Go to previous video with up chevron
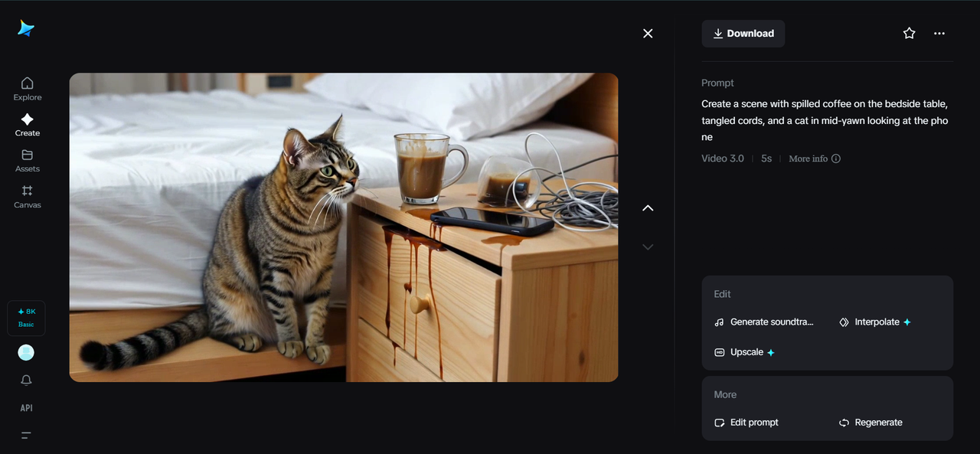The height and width of the screenshot is (454, 980). [648, 208]
